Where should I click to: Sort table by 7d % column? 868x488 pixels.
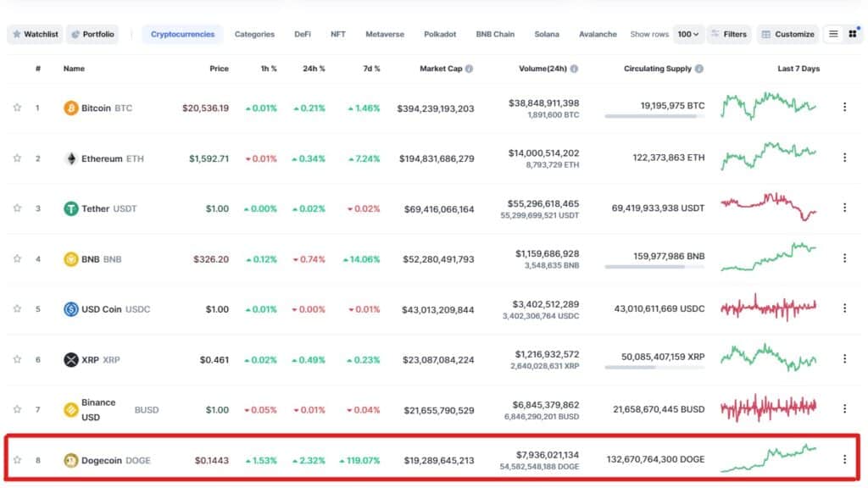371,69
